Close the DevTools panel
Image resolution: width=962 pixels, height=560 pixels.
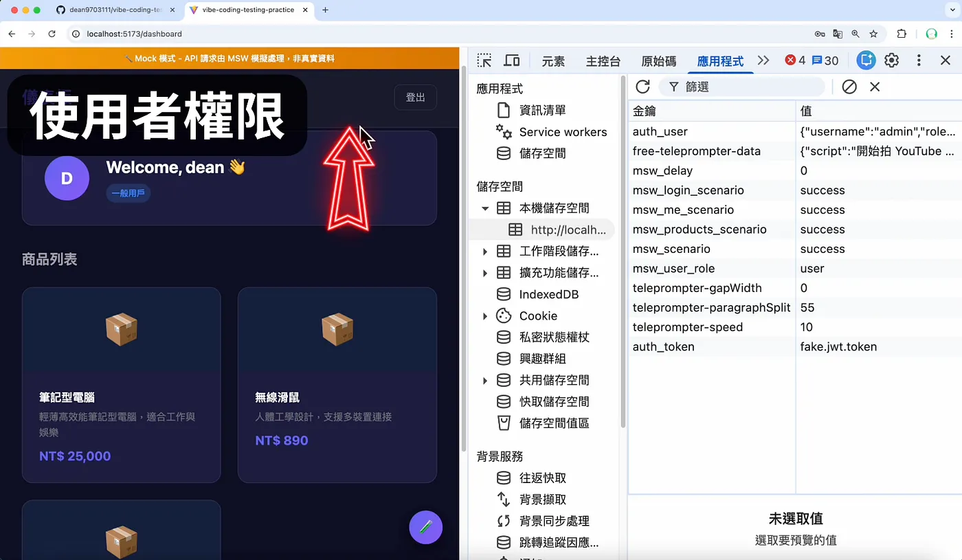click(x=946, y=60)
